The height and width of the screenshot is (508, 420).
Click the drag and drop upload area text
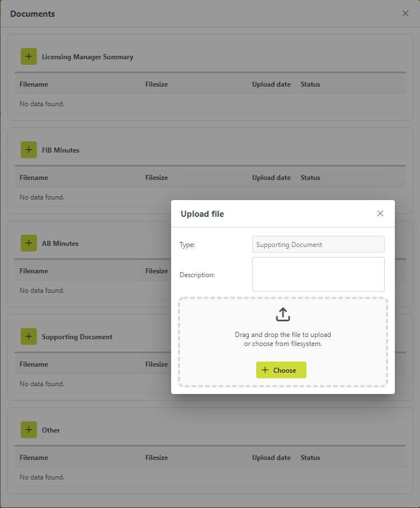(283, 339)
